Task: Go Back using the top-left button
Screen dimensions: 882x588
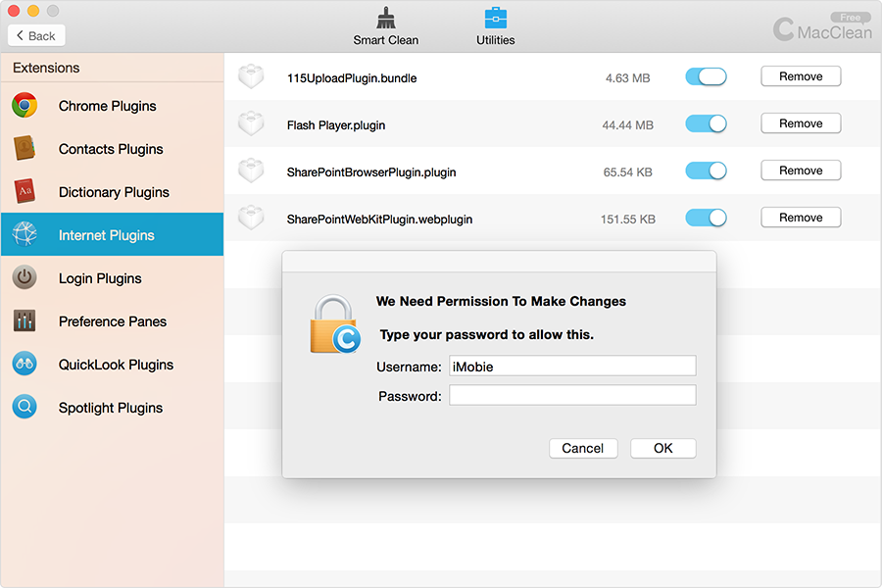Action: [x=36, y=35]
